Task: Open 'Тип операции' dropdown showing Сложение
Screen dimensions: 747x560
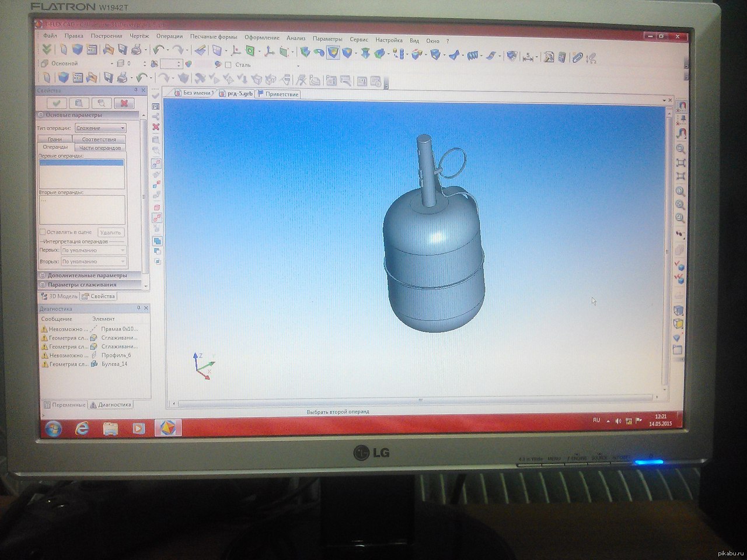Action: point(100,128)
